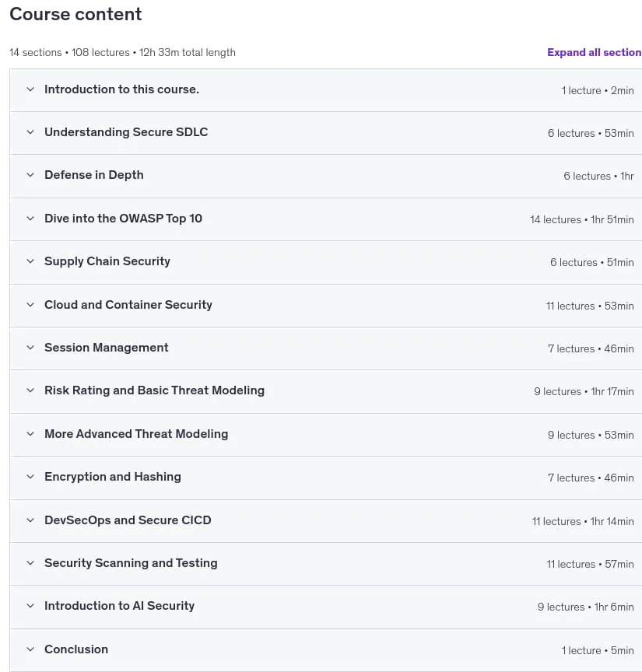Expand Session Management using its chevron
Image resolution: width=642 pixels, height=672 pixels.
pyautogui.click(x=30, y=348)
